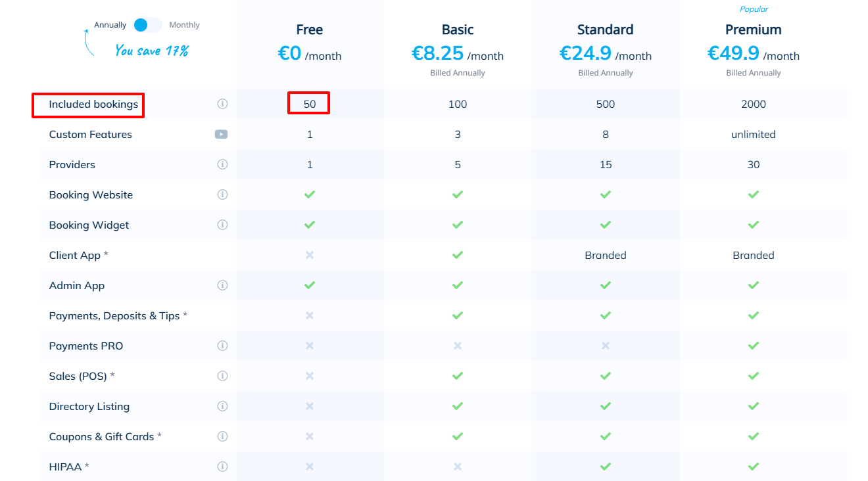
Task: Click the highlighted '50' bookings value
Action: coord(309,103)
